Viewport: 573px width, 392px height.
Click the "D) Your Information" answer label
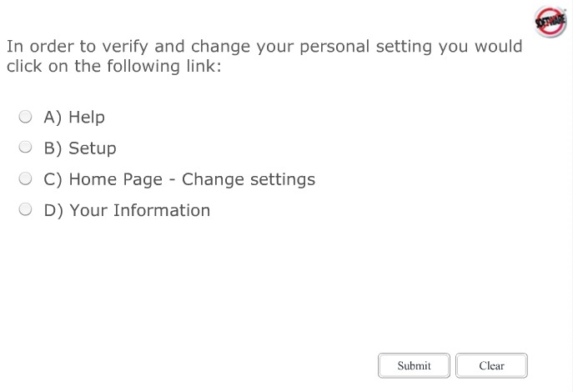tap(127, 210)
